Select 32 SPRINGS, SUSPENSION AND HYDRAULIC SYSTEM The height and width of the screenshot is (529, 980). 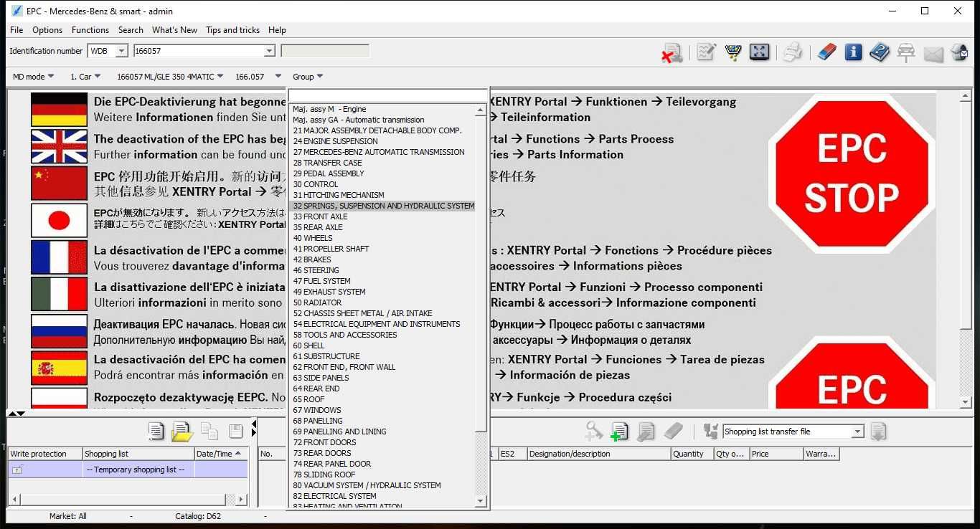pyautogui.click(x=383, y=206)
